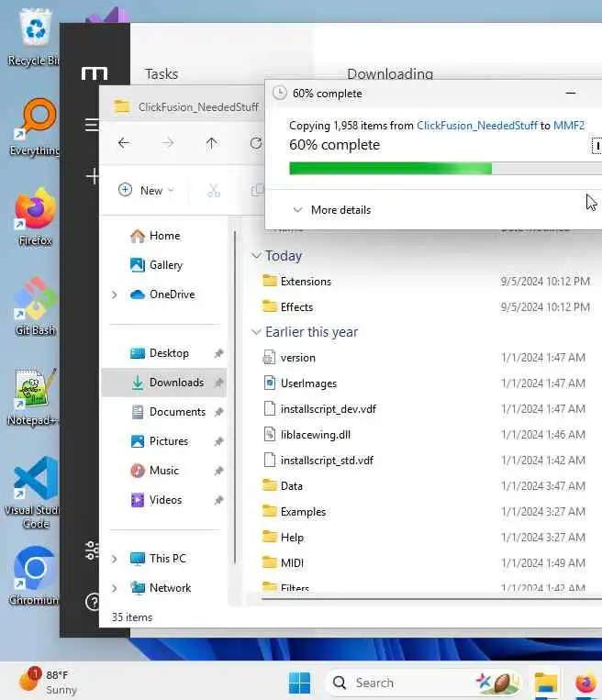Screen dimensions: 602x700
Task: Launch Everything search desktop shortcut
Action: 35,128
